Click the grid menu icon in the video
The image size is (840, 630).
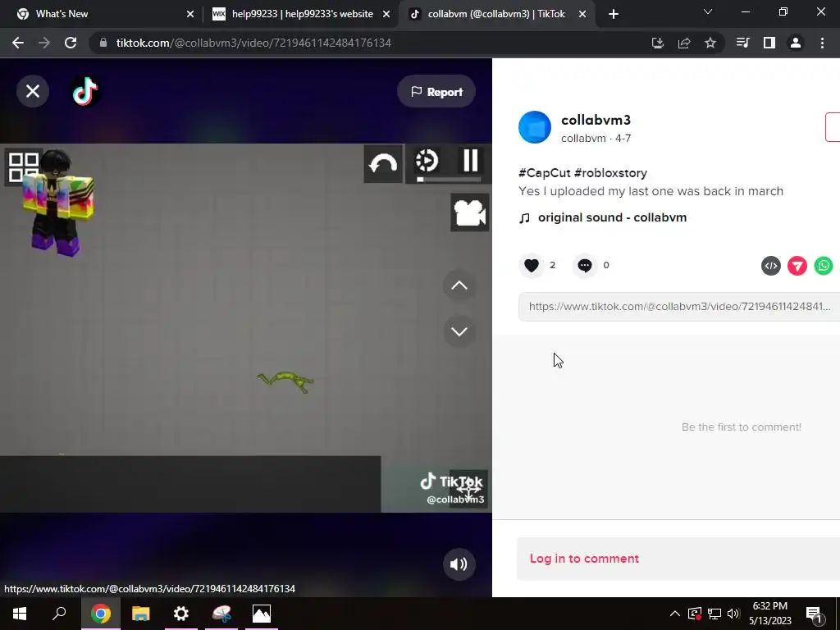coord(24,167)
